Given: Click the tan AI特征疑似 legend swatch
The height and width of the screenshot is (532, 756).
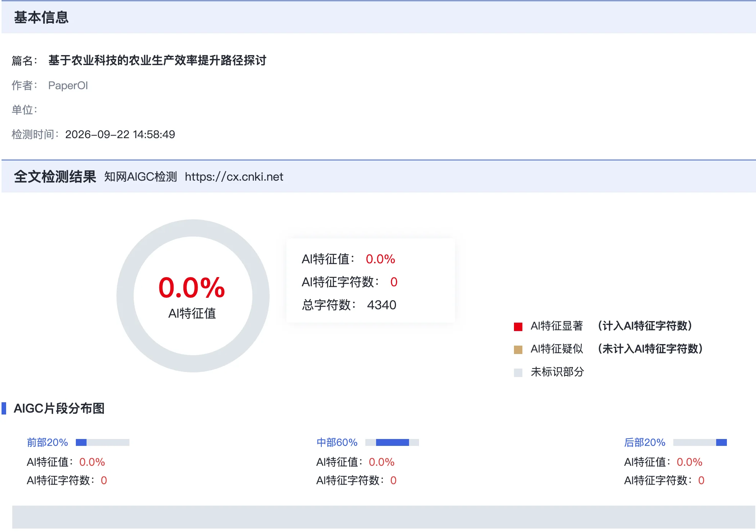Looking at the screenshot, I should [518, 349].
